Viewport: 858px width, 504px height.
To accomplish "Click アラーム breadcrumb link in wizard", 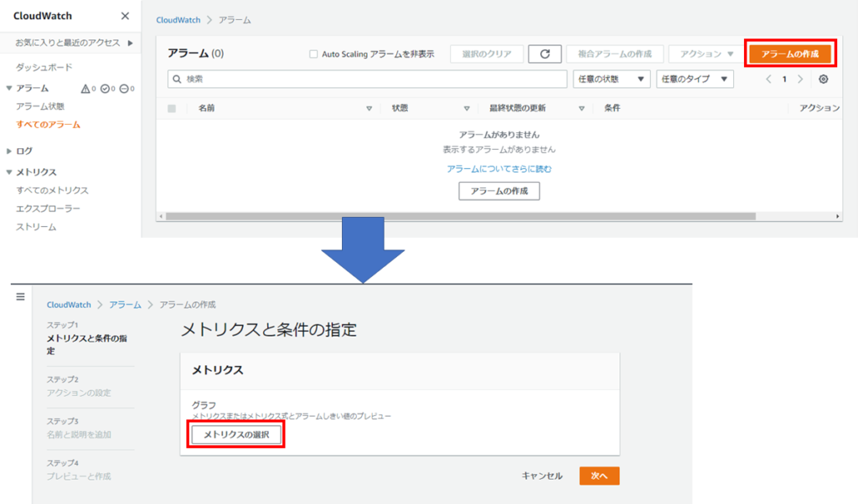I will [125, 305].
